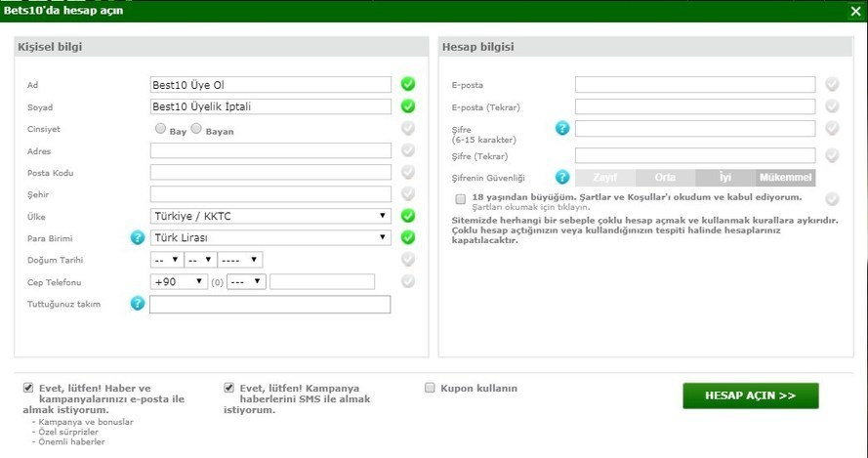868x458 pixels.
Task: Click the grey validation icon beside E-posta field
Action: 832,84
